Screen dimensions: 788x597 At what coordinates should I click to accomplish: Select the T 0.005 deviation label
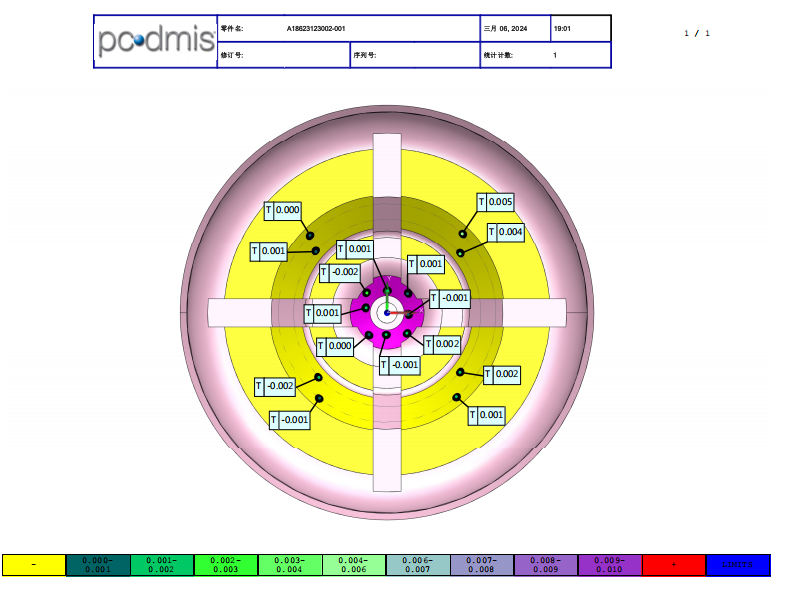[x=496, y=202]
